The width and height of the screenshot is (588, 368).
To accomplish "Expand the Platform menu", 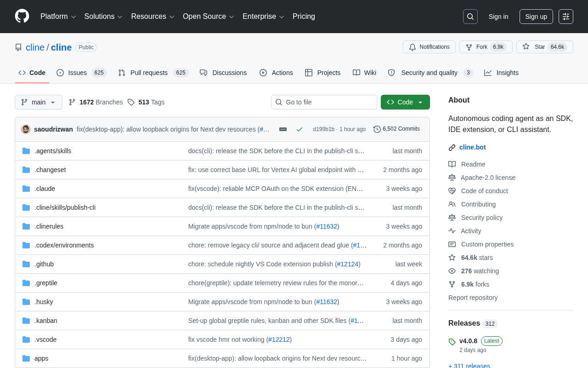I will [x=58, y=17].
